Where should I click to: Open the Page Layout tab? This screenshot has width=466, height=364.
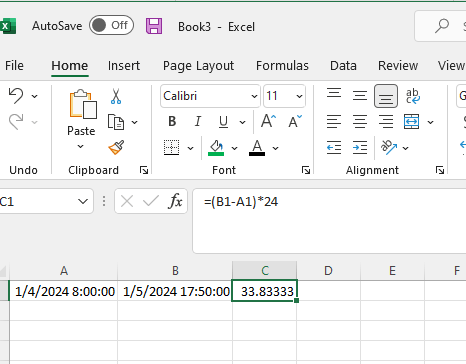198,66
